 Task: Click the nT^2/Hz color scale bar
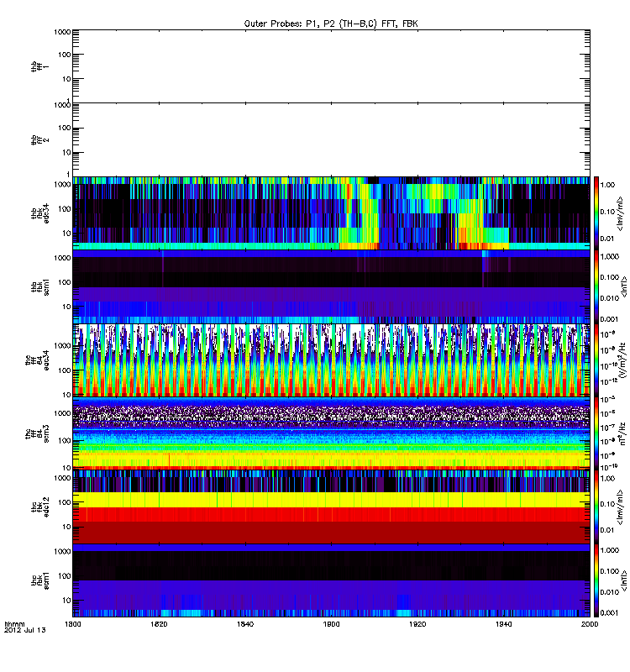click(596, 433)
